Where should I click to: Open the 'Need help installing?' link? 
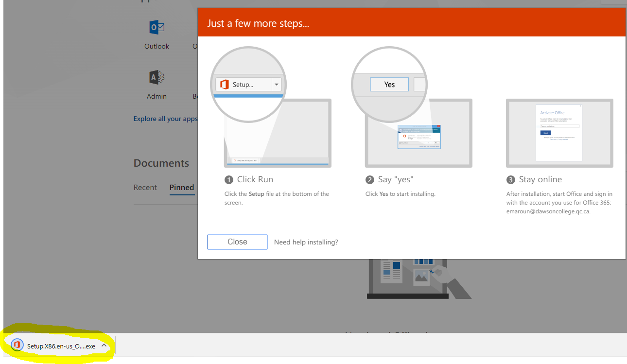[306, 242]
